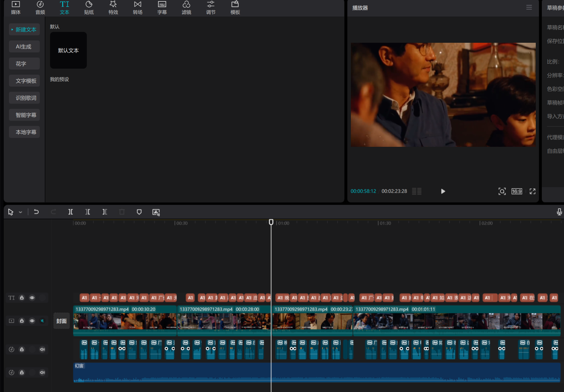Click the 智能字幕 button
The width and height of the screenshot is (564, 392).
(24, 115)
